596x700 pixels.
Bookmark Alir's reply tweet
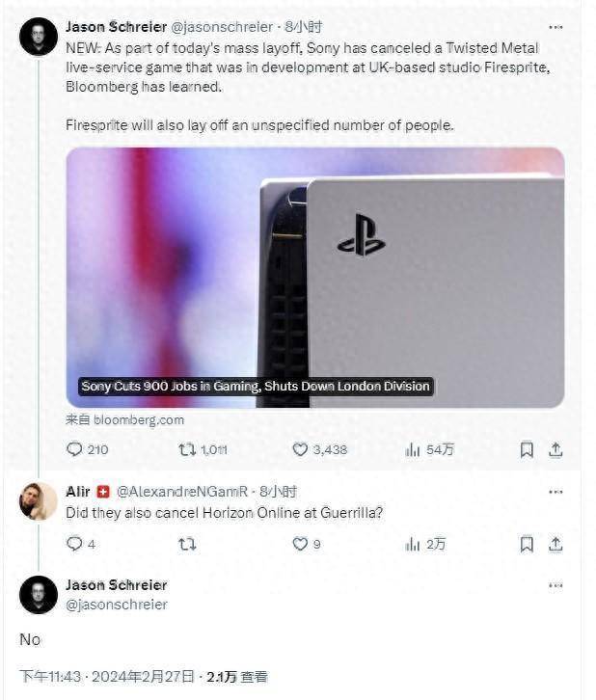tap(527, 544)
